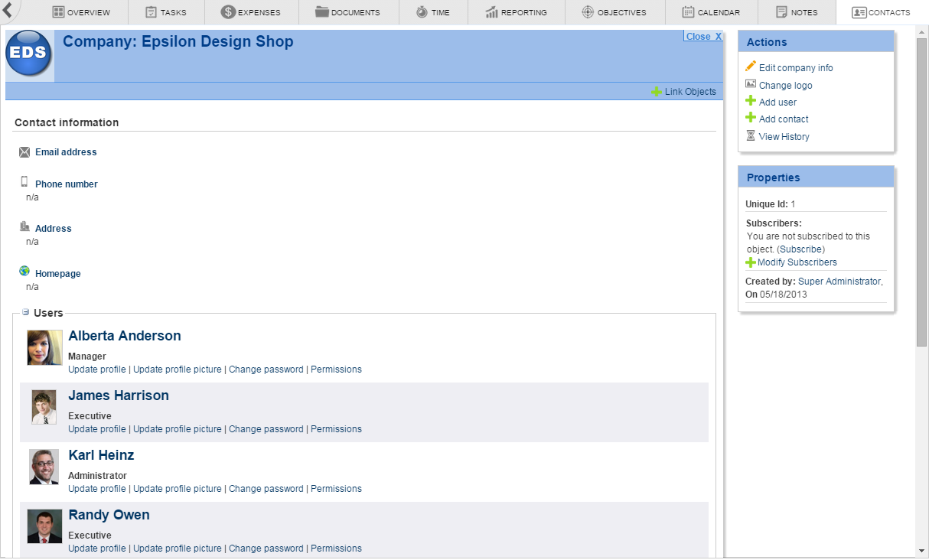Click the hourglass icon for View History
The height and width of the screenshot is (560, 929).
click(751, 135)
